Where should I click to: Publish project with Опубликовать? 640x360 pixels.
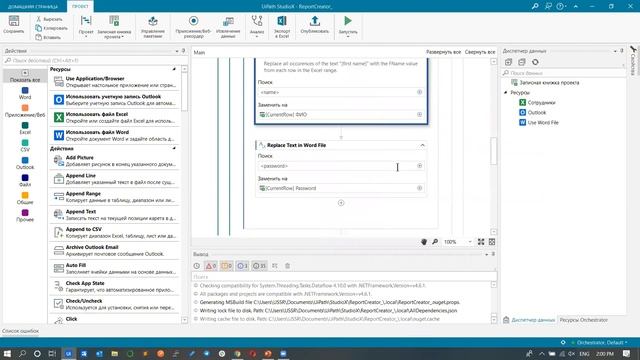click(315, 25)
